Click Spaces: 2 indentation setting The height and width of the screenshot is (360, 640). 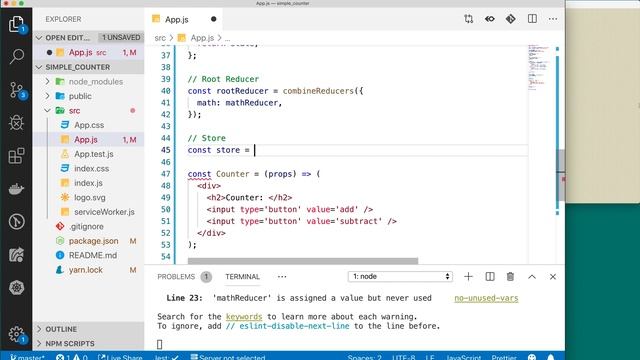pos(364,357)
